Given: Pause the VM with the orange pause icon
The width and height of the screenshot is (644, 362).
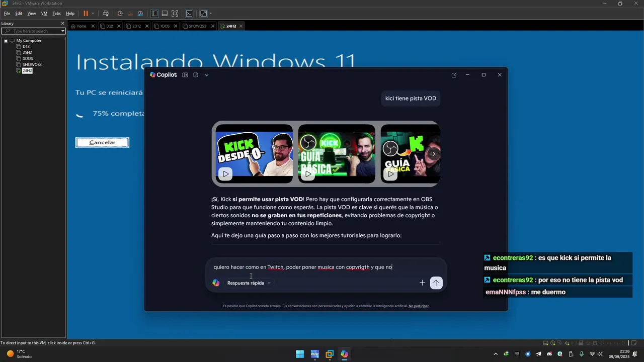Looking at the screenshot, I should [x=86, y=14].
